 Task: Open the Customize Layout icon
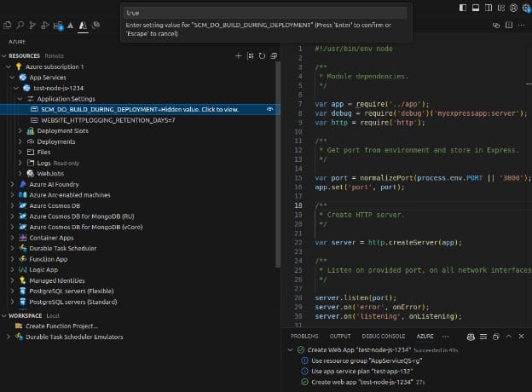click(500, 8)
